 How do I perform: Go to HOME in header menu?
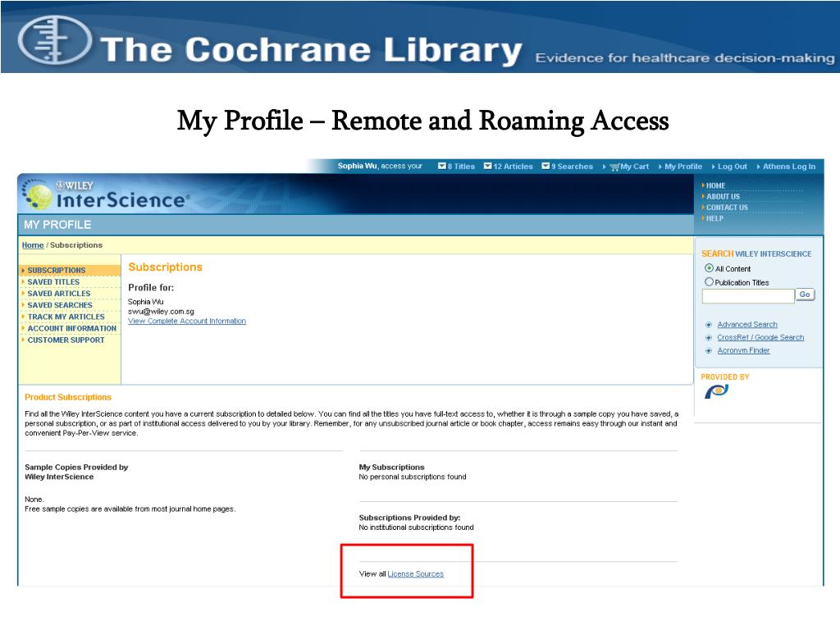point(715,185)
